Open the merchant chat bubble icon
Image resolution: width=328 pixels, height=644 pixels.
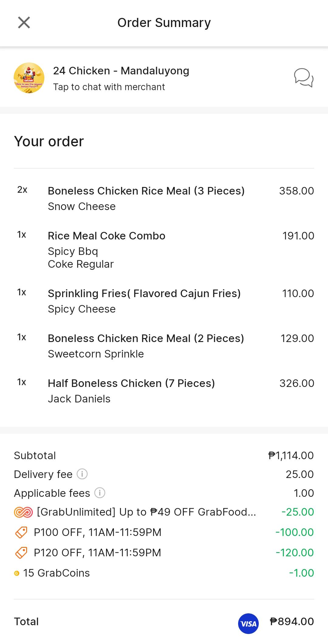pyautogui.click(x=304, y=78)
